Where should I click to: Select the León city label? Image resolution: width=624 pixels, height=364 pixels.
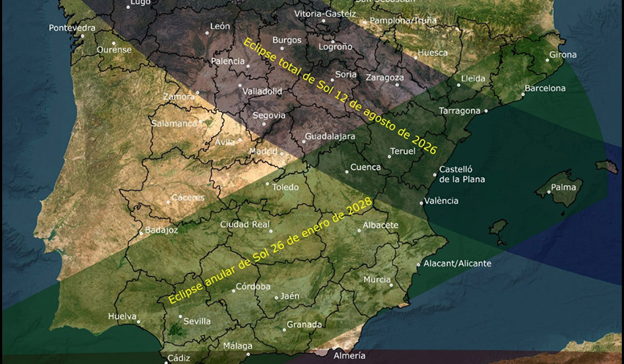coord(220,26)
